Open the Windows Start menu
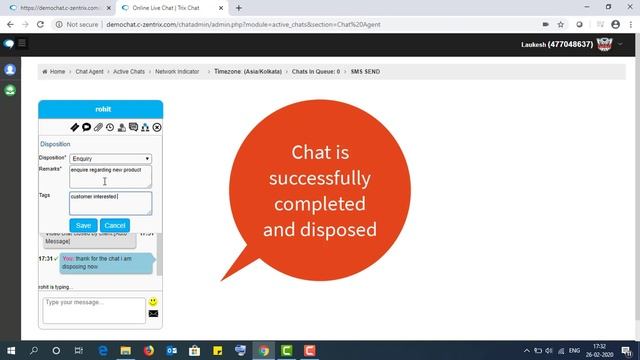This screenshot has height=360, width=640. point(11,351)
